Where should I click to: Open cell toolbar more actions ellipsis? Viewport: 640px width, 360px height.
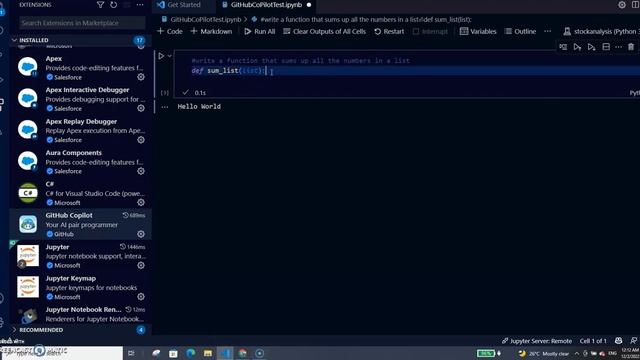pos(619,47)
